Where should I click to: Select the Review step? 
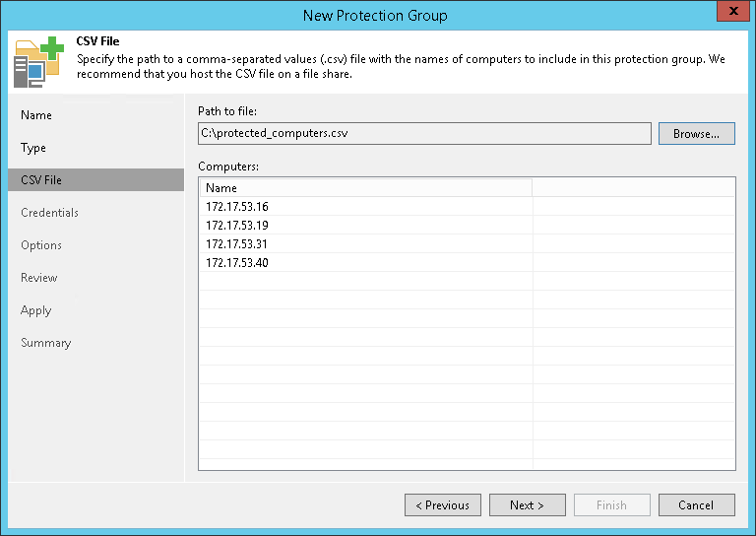pos(40,278)
